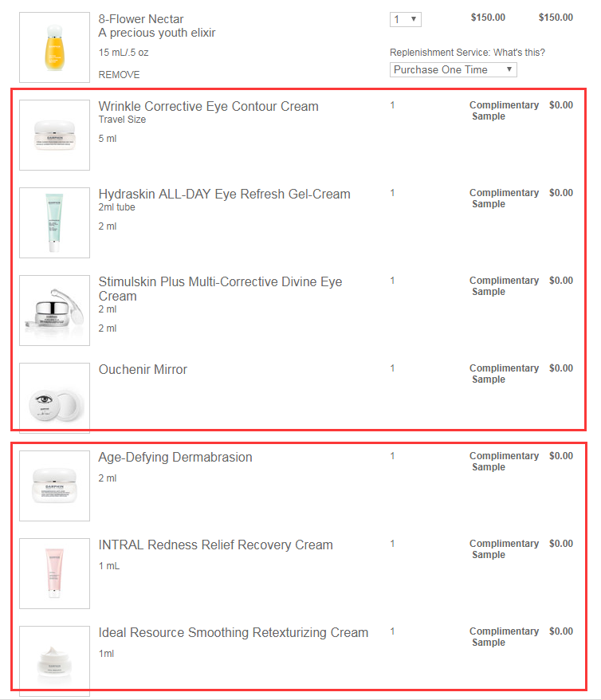601x700 pixels.
Task: Open the Ouchenir Mirror title link
Action: pos(143,370)
